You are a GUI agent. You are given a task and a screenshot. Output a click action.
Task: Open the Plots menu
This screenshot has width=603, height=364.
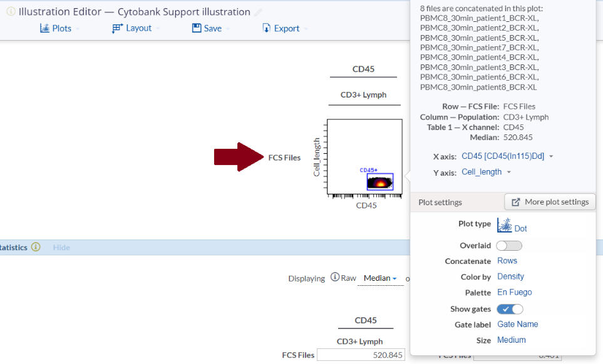pos(56,28)
